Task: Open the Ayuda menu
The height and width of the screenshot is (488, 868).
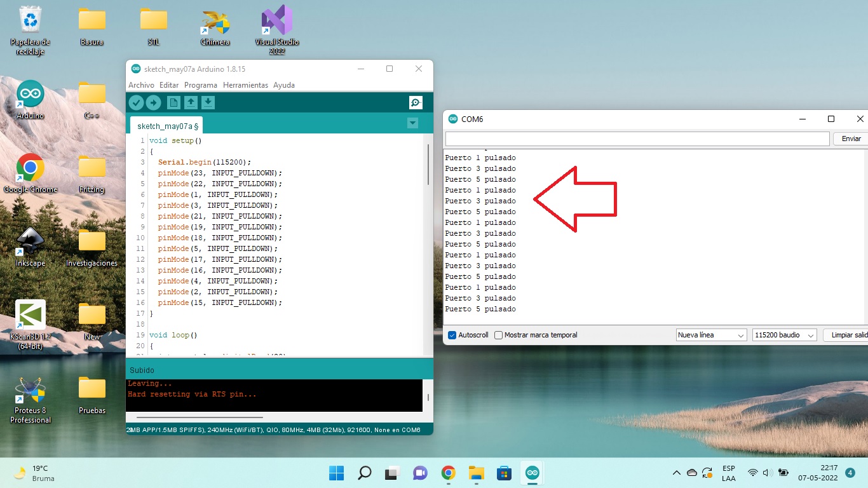Action: [x=284, y=85]
